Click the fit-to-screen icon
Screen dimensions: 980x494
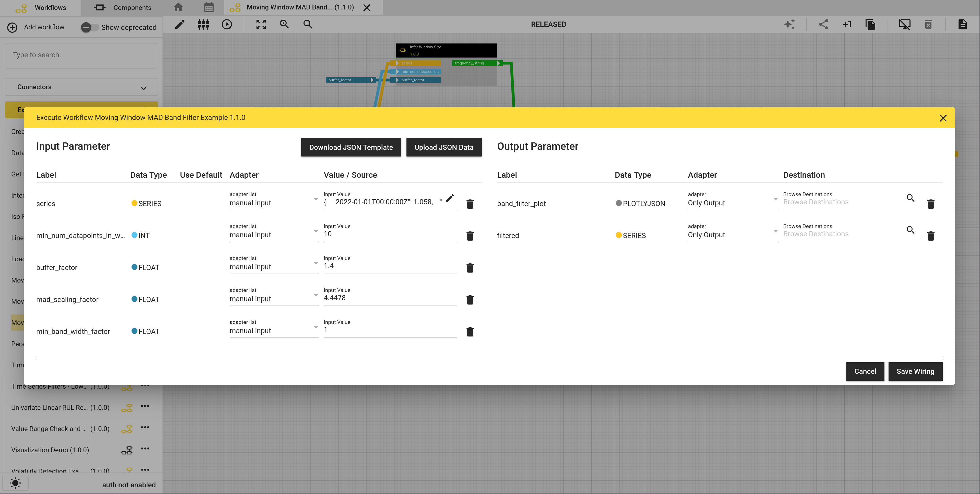pos(261,24)
